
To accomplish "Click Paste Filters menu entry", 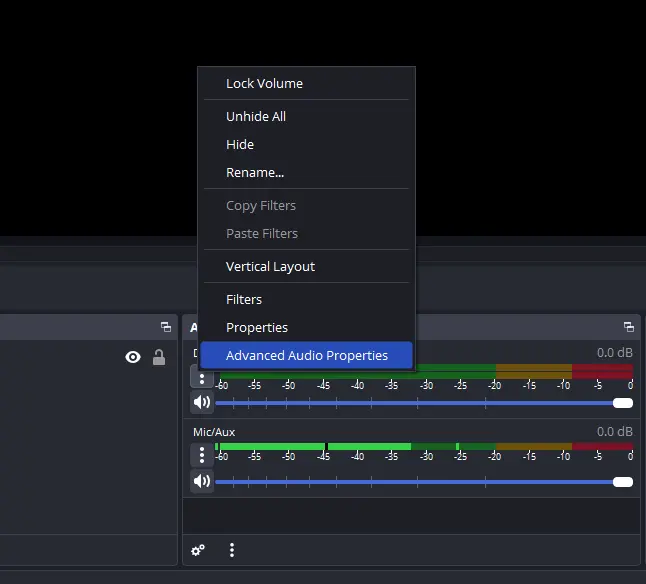I will pos(306,234).
